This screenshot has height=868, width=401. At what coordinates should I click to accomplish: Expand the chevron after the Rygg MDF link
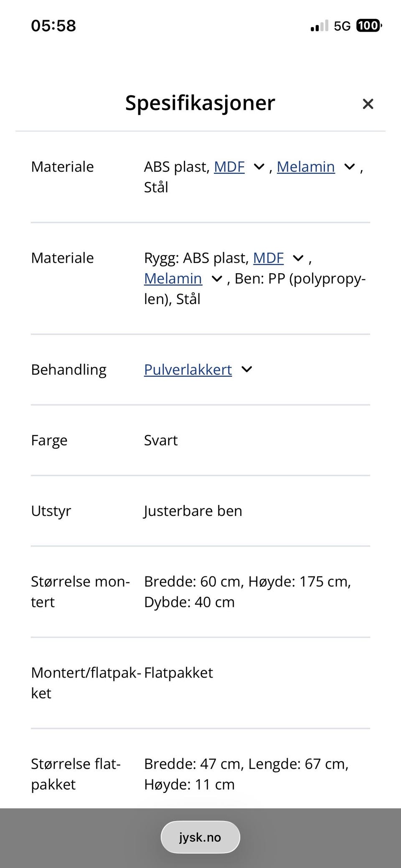[298, 258]
